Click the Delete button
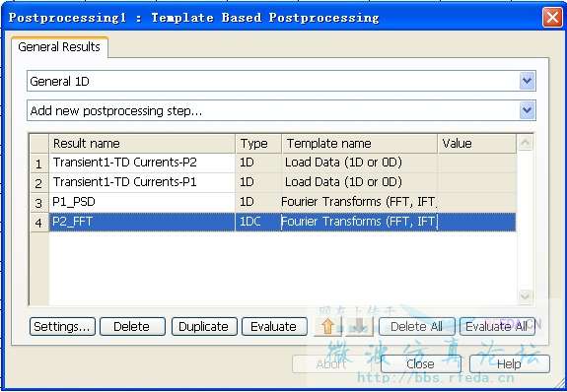 (x=132, y=327)
